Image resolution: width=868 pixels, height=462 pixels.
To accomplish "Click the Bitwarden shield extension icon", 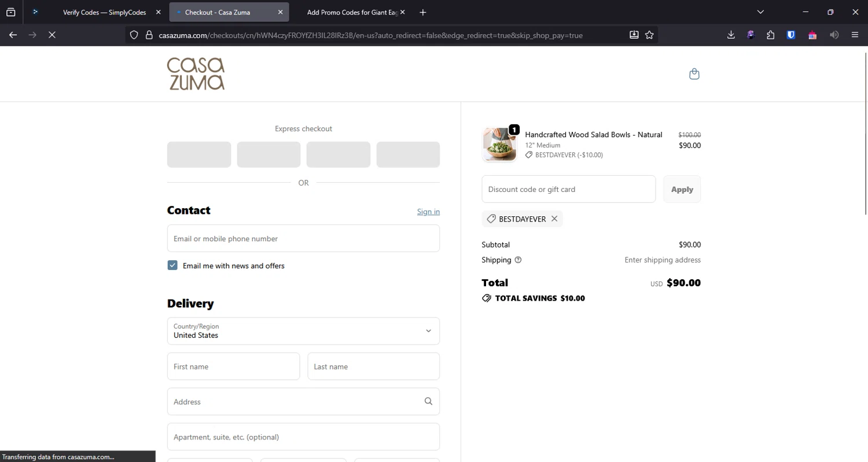I will 791,35.
